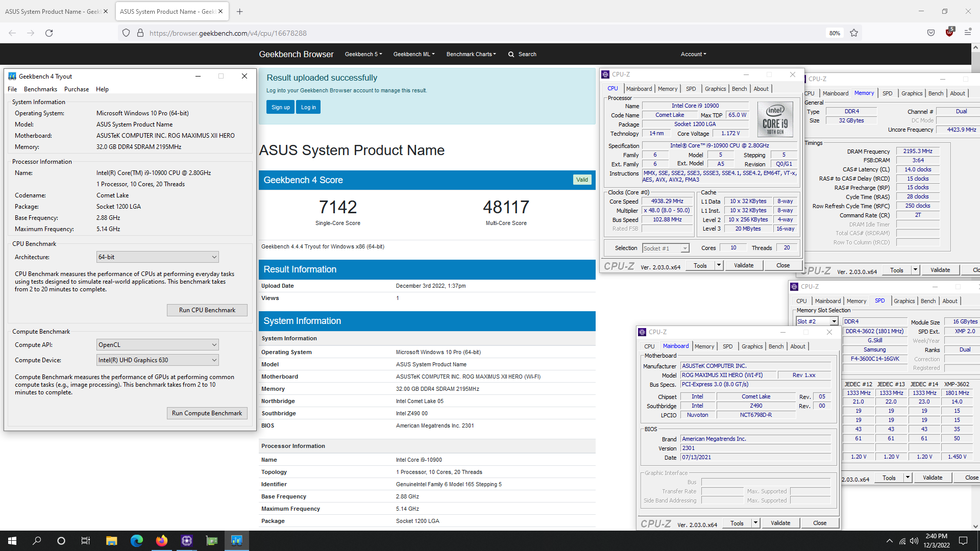Close the first Geekbench browser tab
980x551 pixels.
(x=106, y=11)
